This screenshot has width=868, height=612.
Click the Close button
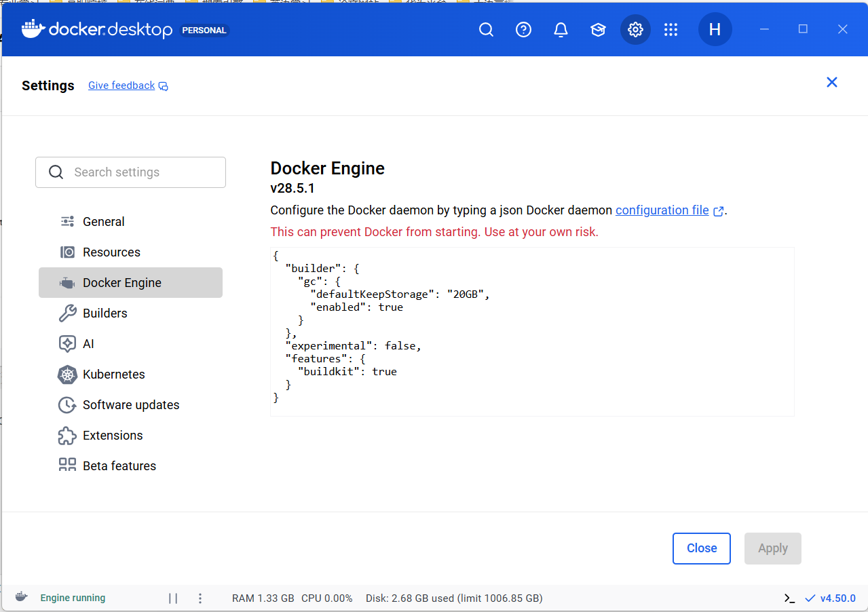coord(702,548)
